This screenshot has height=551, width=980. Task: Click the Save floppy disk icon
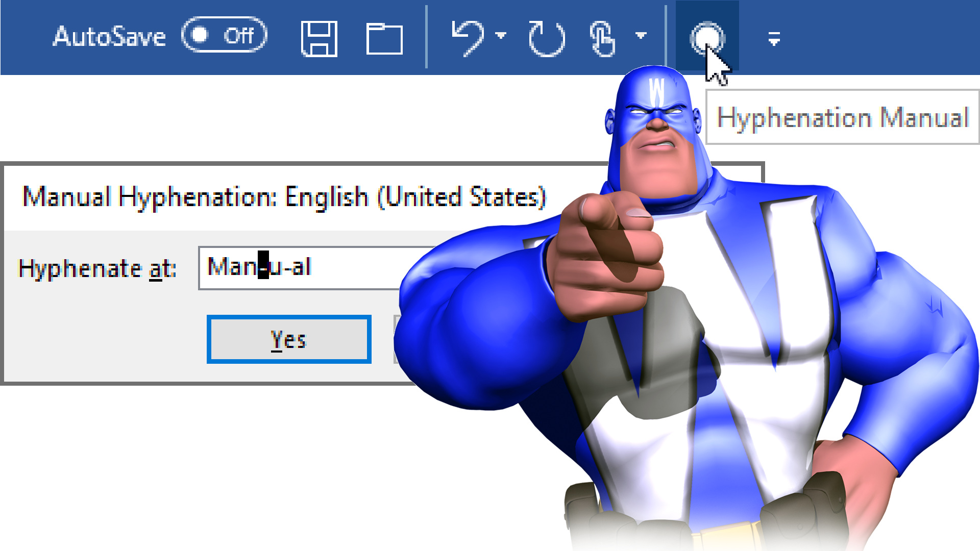pos(319,38)
